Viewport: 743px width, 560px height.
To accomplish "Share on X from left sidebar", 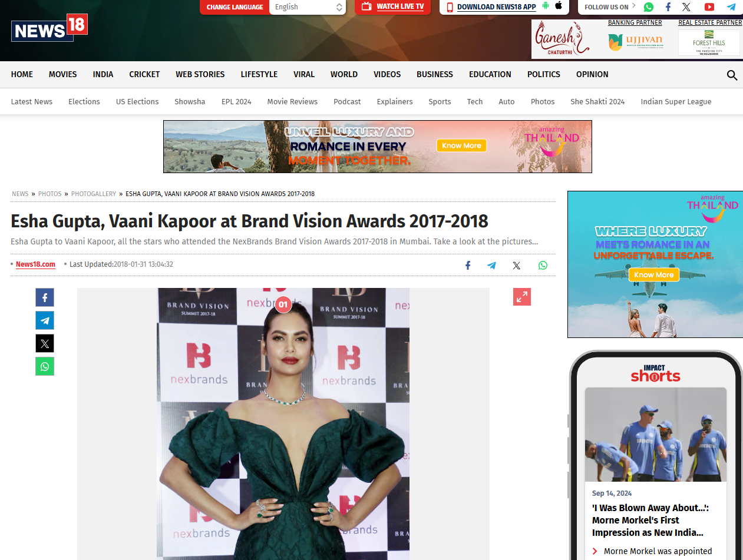I will [45, 343].
